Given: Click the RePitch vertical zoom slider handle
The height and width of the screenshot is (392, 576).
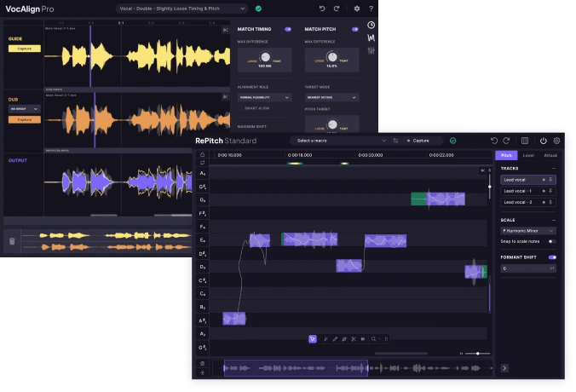Looking at the screenshot, I should click(489, 187).
